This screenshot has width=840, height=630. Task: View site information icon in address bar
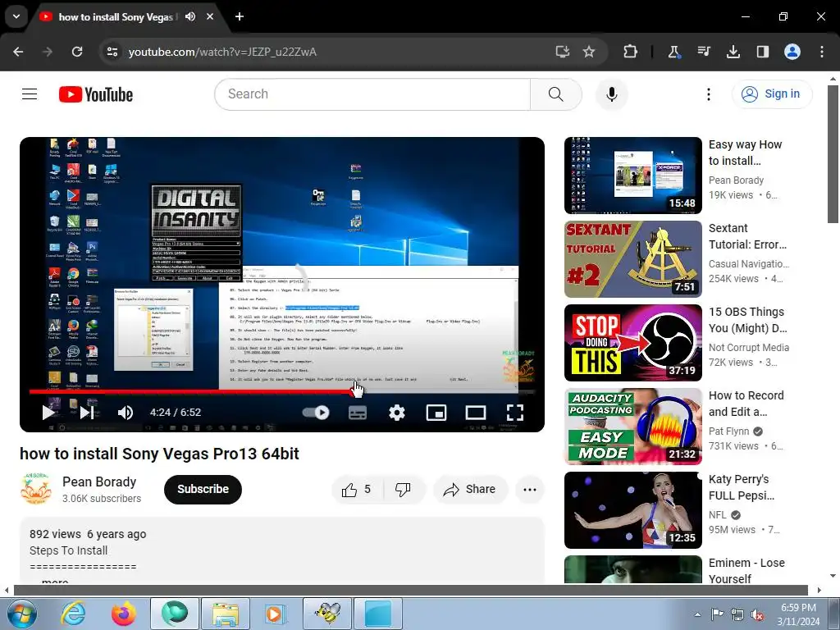(112, 52)
